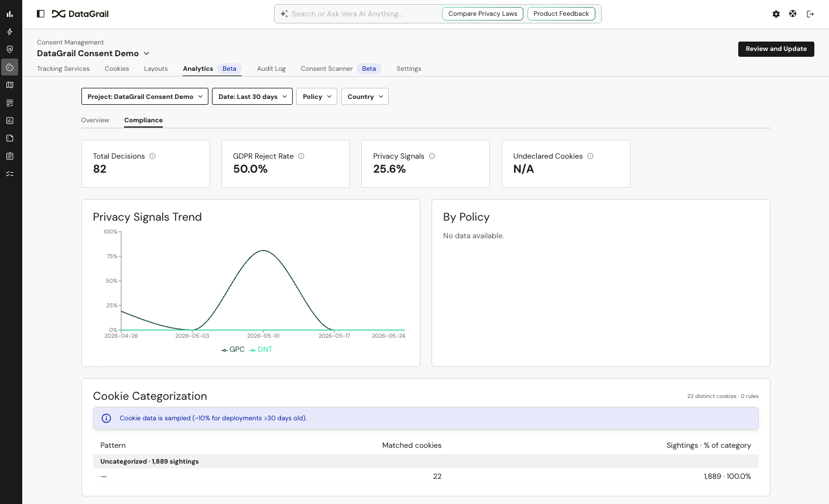Screen dimensions: 829x504
Task: Toggle the GPC series in chart legend
Action: pos(233,349)
